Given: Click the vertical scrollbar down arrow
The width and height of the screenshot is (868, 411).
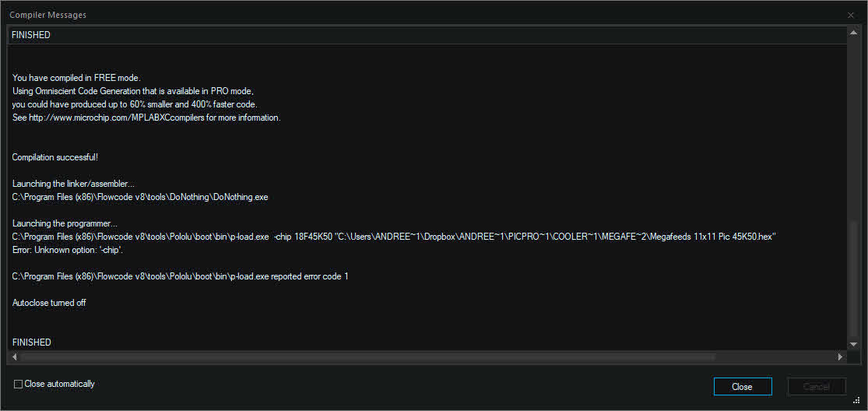Looking at the screenshot, I should pyautogui.click(x=853, y=343).
